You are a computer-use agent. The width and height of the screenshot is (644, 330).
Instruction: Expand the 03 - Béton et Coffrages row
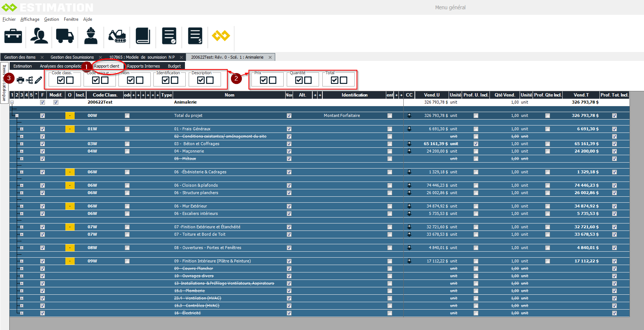coord(22,144)
